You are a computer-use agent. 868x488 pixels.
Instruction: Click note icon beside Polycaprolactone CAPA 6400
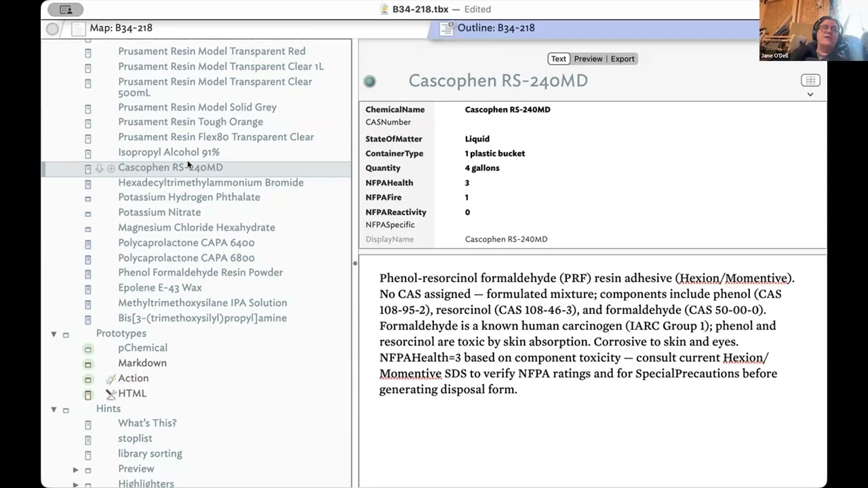click(87, 243)
